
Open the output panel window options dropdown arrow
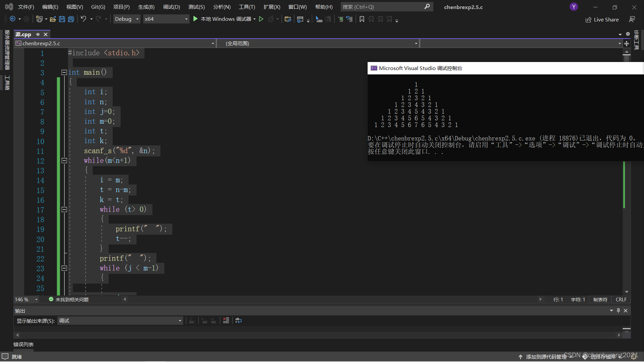611,311
